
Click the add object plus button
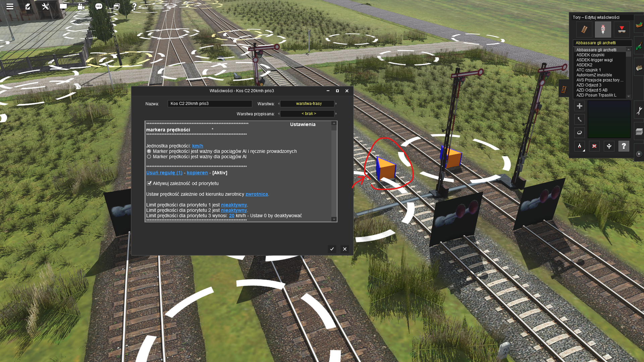point(579,106)
